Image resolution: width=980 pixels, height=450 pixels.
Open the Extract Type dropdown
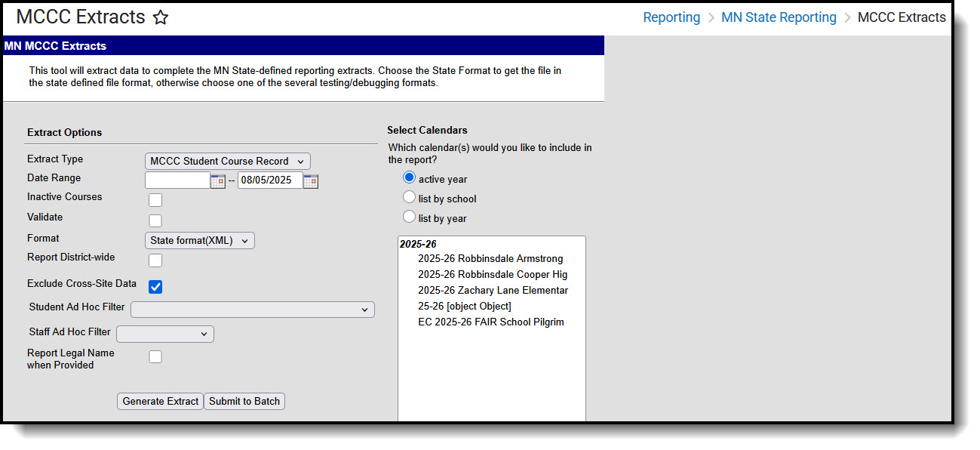pyautogui.click(x=227, y=161)
